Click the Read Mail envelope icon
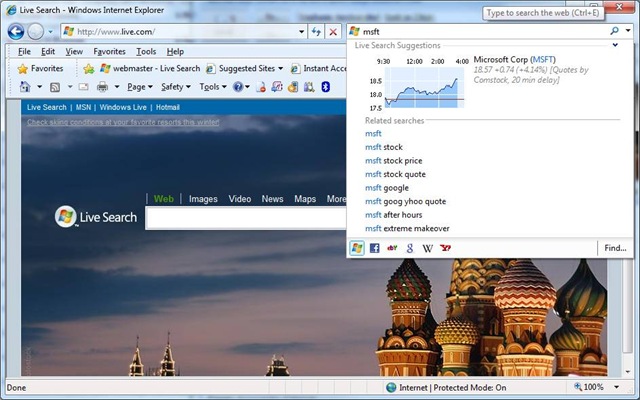This screenshot has height=400, width=640. pos(84,87)
